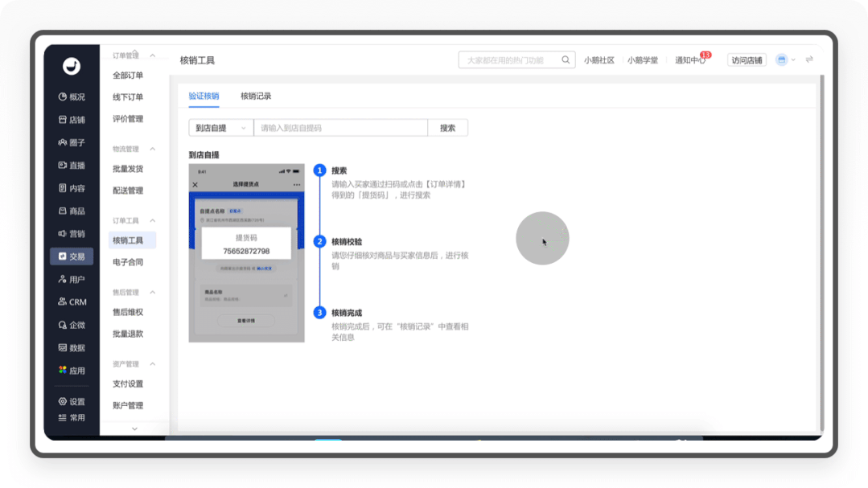The height and width of the screenshot is (488, 868).
Task: Open 用户 users section
Action: [72, 280]
